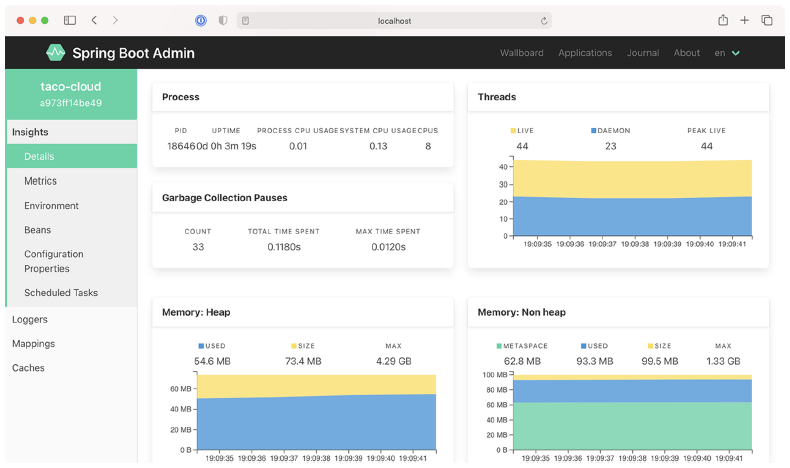
Task: Select Metrics in the sidebar
Action: [41, 181]
